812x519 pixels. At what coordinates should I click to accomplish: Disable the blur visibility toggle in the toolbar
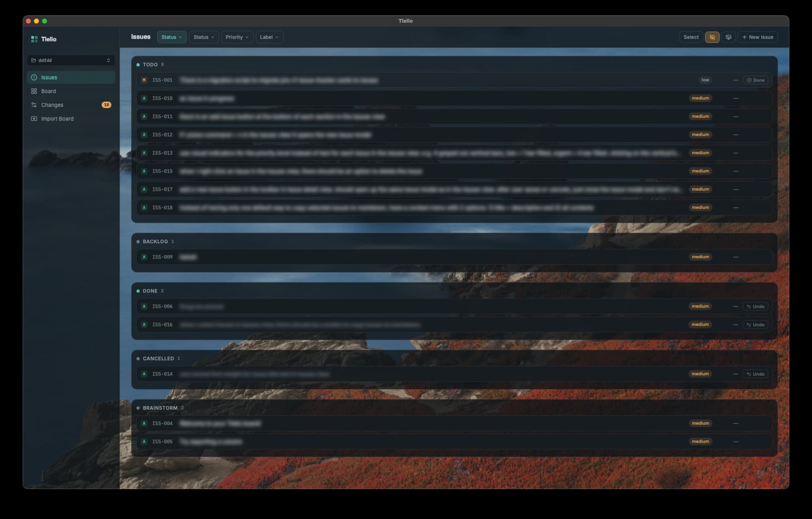pos(712,37)
